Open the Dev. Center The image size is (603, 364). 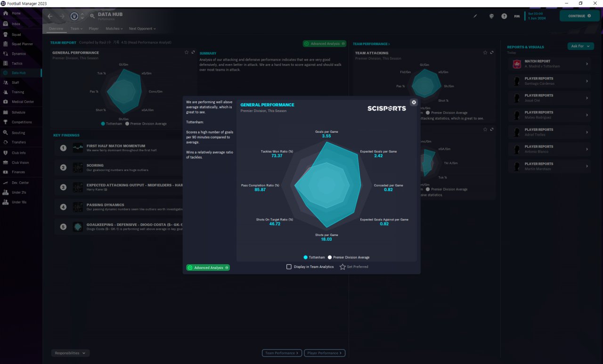[x=21, y=183]
